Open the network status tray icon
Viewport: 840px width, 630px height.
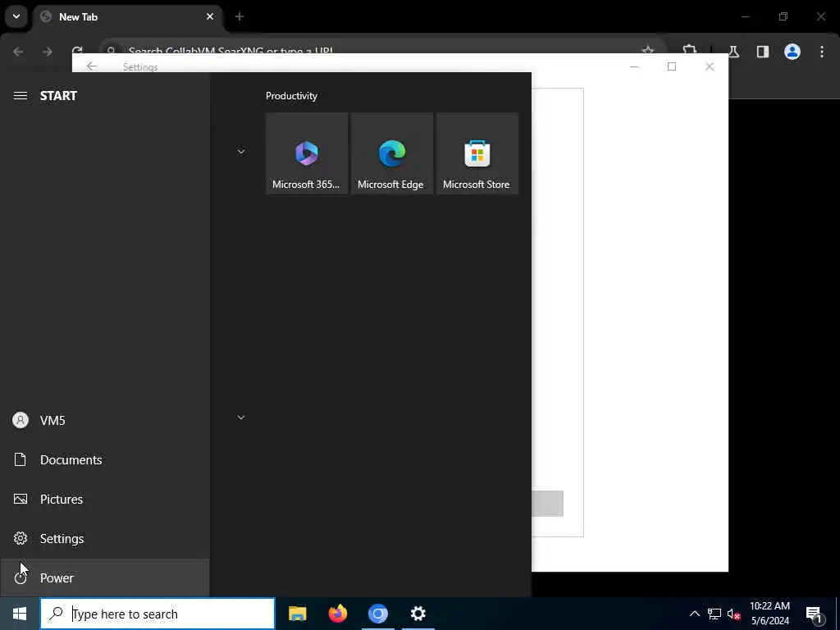(714, 614)
